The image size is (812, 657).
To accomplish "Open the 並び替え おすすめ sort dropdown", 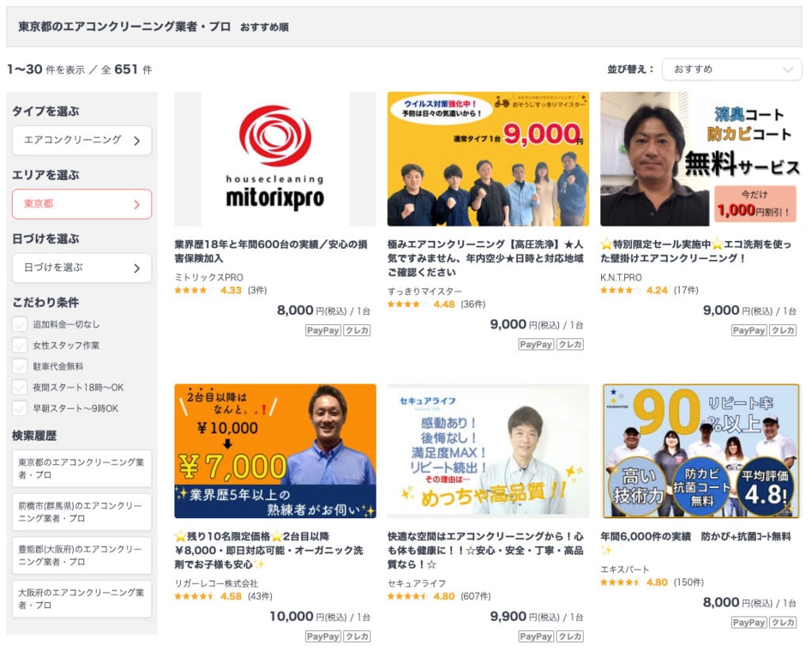I will (732, 70).
